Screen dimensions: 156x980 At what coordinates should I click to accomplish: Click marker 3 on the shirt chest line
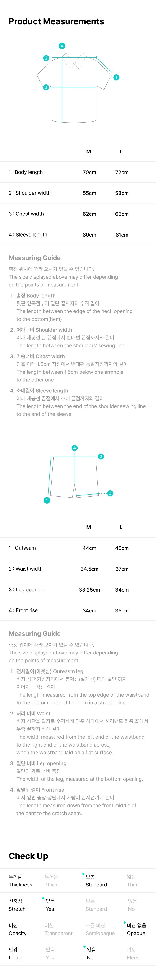[46, 87]
